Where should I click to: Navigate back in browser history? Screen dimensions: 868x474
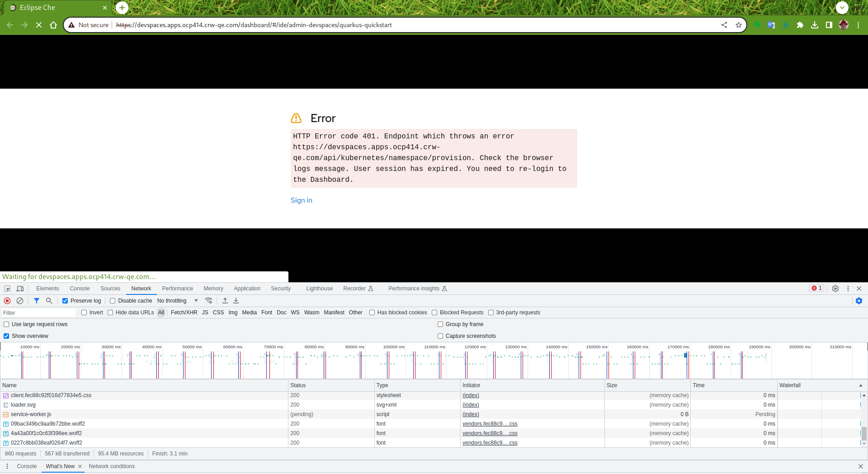point(10,25)
